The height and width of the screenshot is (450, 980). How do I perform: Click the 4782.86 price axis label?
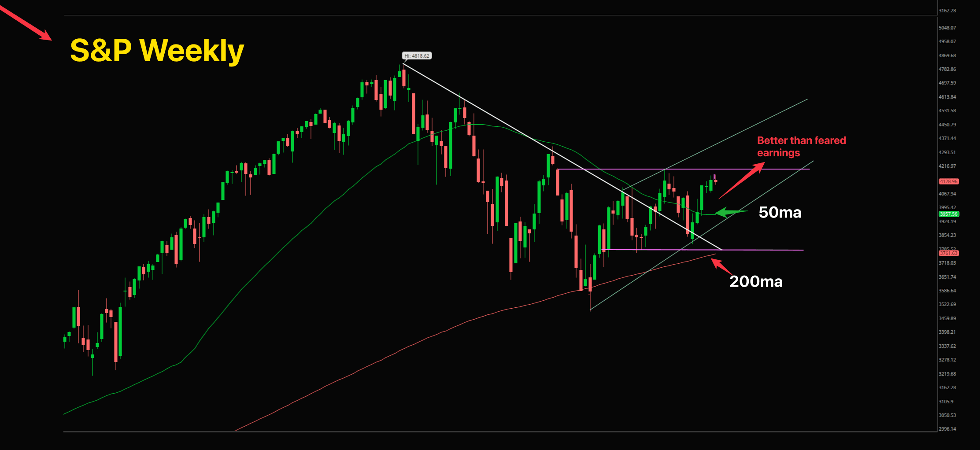[947, 69]
